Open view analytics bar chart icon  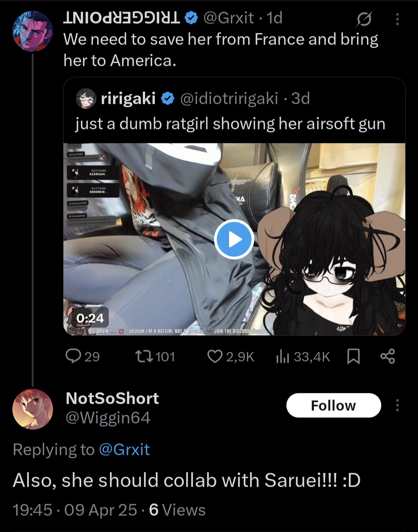[283, 356]
